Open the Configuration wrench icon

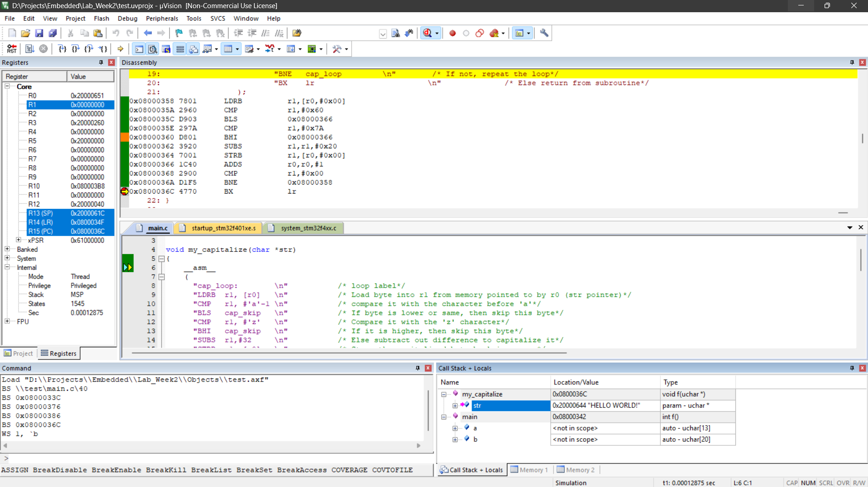(x=544, y=33)
